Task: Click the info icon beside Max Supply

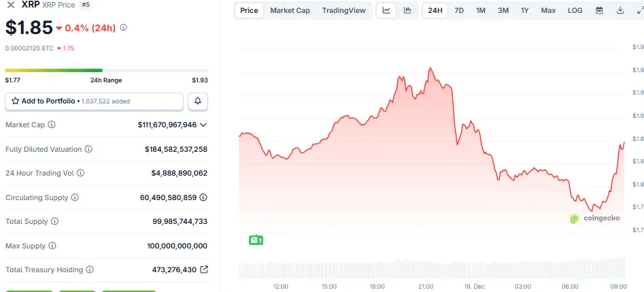Action: (x=52, y=246)
